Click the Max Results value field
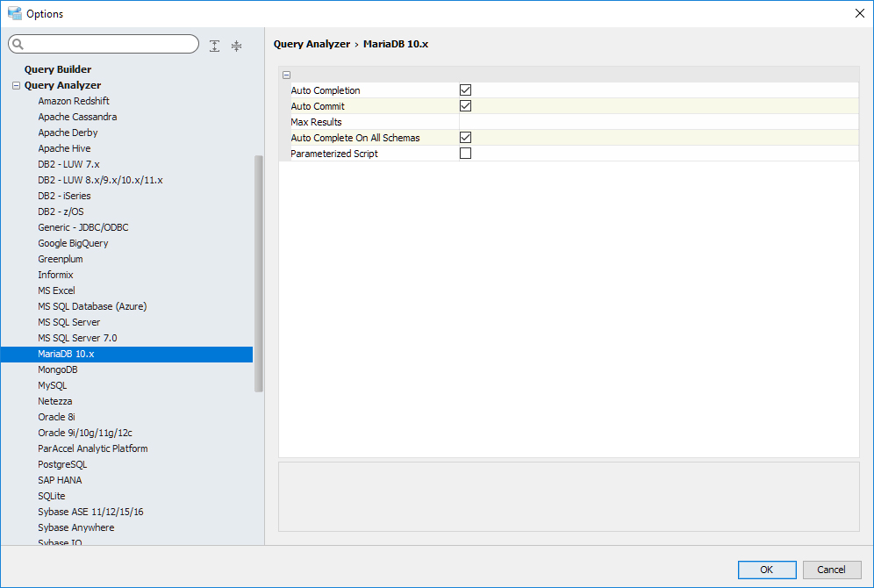The width and height of the screenshot is (874, 588). [x=658, y=122]
